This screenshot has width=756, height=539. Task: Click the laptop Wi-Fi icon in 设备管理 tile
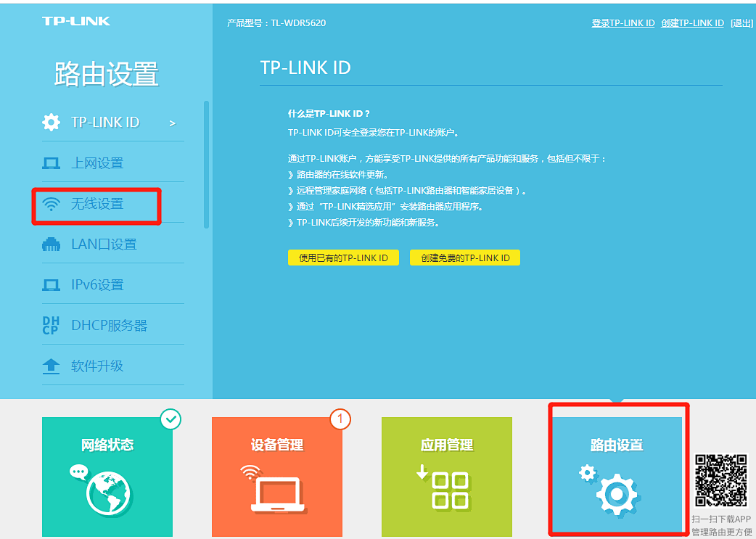coord(274,488)
